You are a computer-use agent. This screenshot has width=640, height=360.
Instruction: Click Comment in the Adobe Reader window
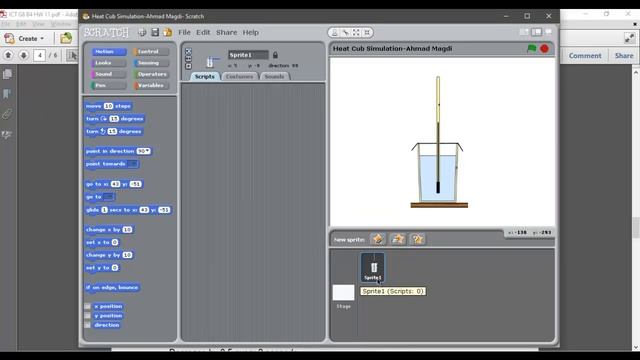585,56
